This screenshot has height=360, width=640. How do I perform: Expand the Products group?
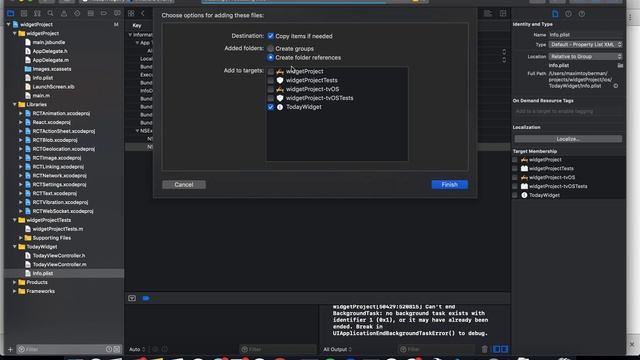click(x=15, y=282)
